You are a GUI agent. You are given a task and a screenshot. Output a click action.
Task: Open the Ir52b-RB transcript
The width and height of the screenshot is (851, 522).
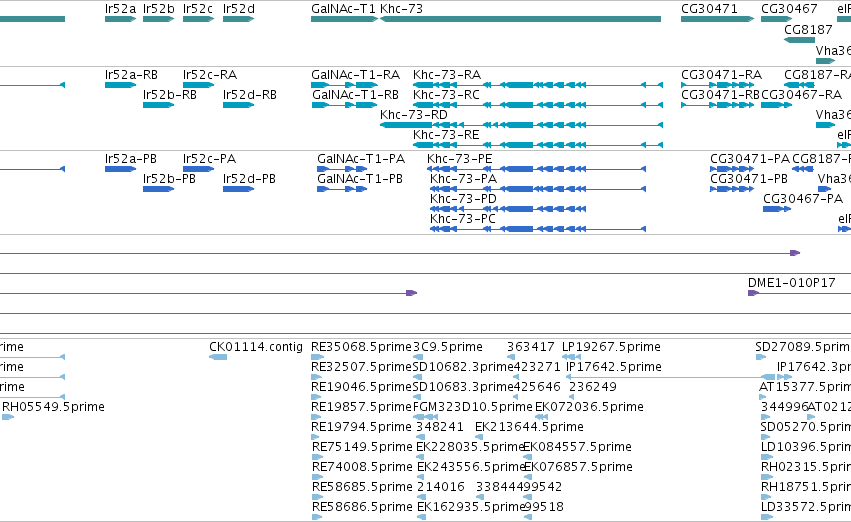pyautogui.click(x=158, y=105)
